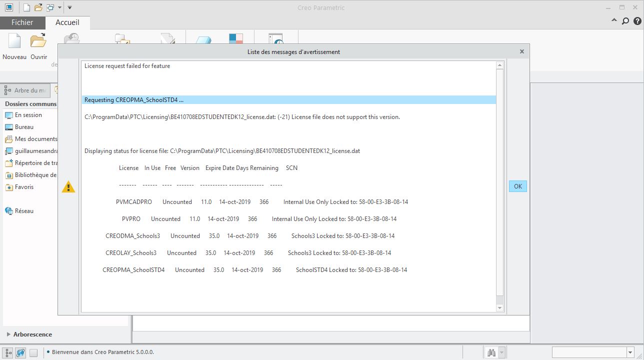Click the binoculars search icon in status bar

[x=491, y=352]
